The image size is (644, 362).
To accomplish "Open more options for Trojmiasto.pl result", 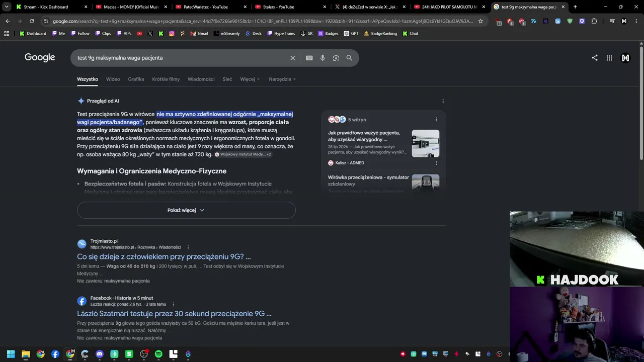I will pos(188,247).
